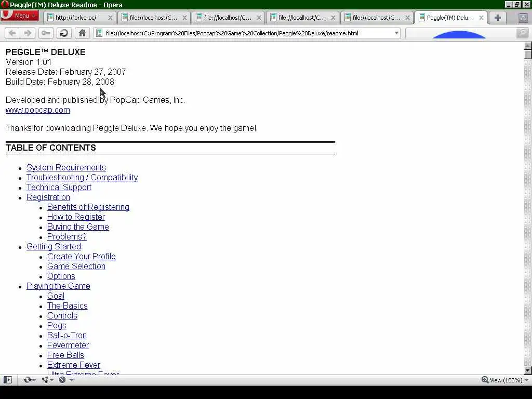Click the Wand password key icon
Viewport: 532px width, 399px height.
(x=46, y=33)
